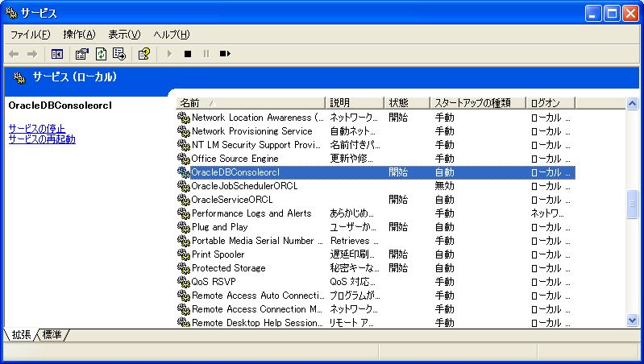Screen dimensions: 644x364
Task: Click the Refresh toolbar icon
Action: click(x=101, y=54)
